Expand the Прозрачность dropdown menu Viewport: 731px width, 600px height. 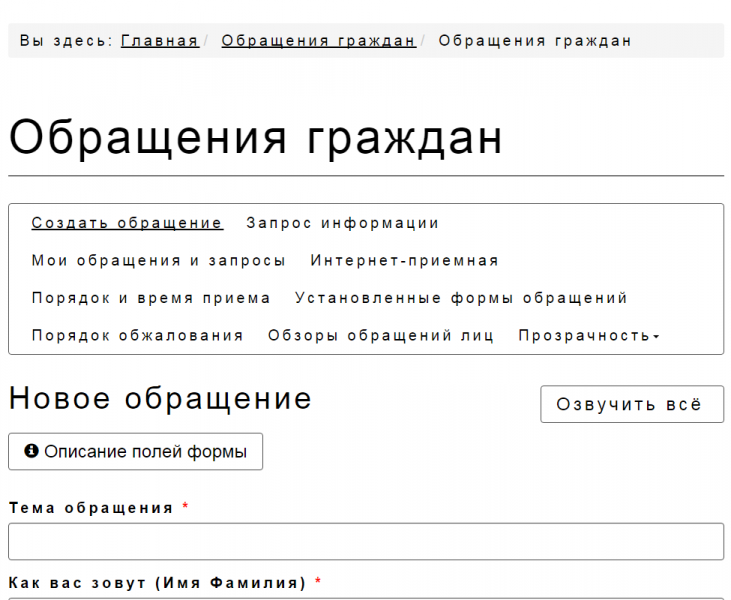click(x=588, y=335)
